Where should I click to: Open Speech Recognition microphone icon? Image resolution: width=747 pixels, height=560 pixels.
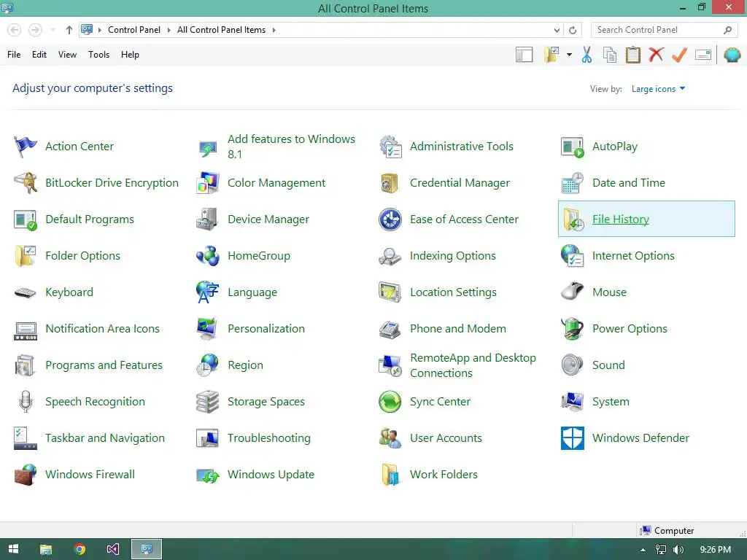26,402
